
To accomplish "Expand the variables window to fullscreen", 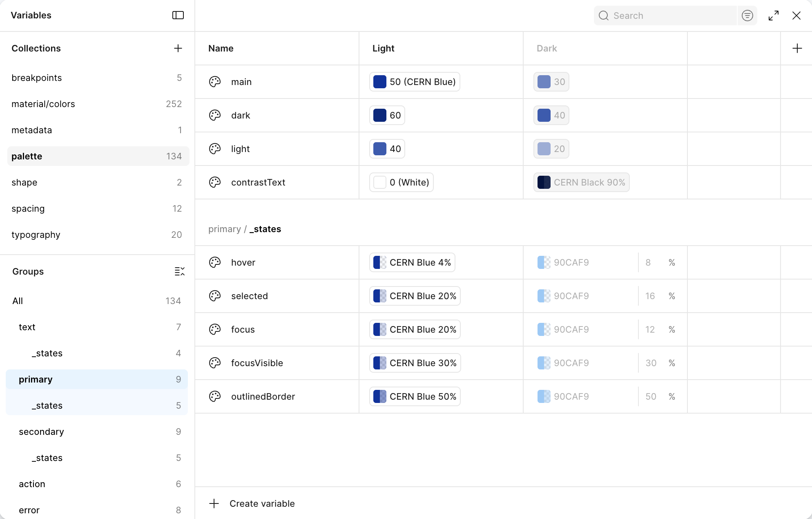I will pos(774,16).
